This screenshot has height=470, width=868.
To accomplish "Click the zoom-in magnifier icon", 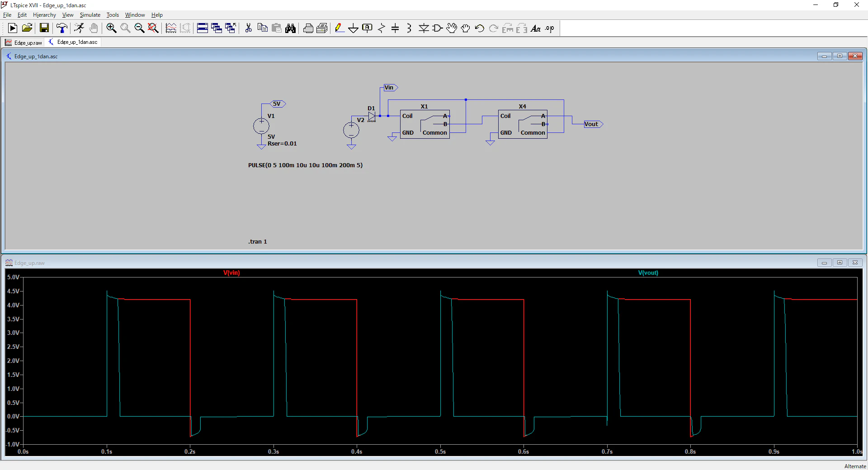I will tap(111, 28).
